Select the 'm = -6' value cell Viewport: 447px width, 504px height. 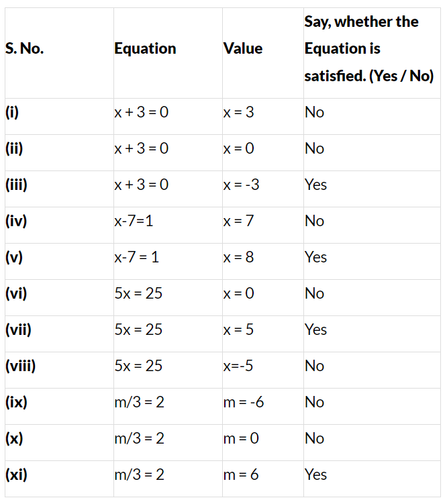244,402
